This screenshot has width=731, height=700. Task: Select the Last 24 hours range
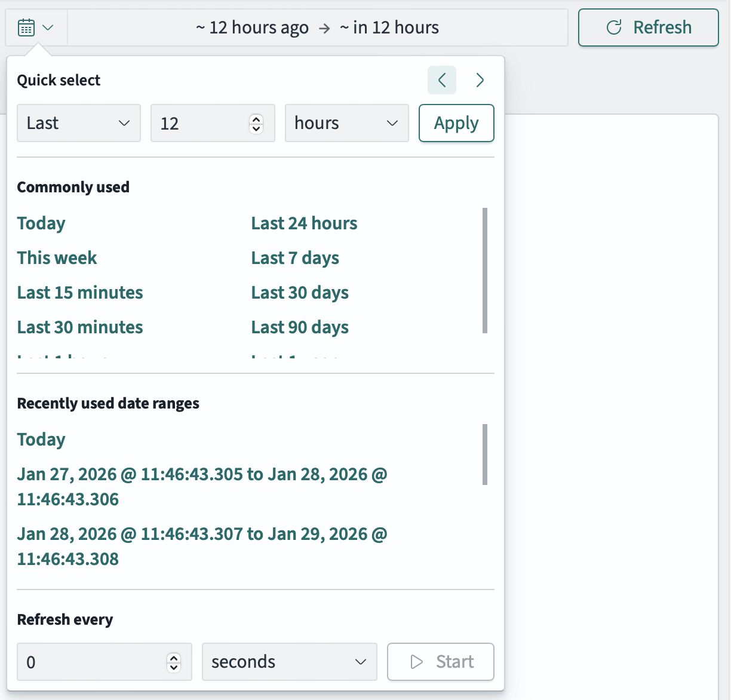click(x=304, y=223)
